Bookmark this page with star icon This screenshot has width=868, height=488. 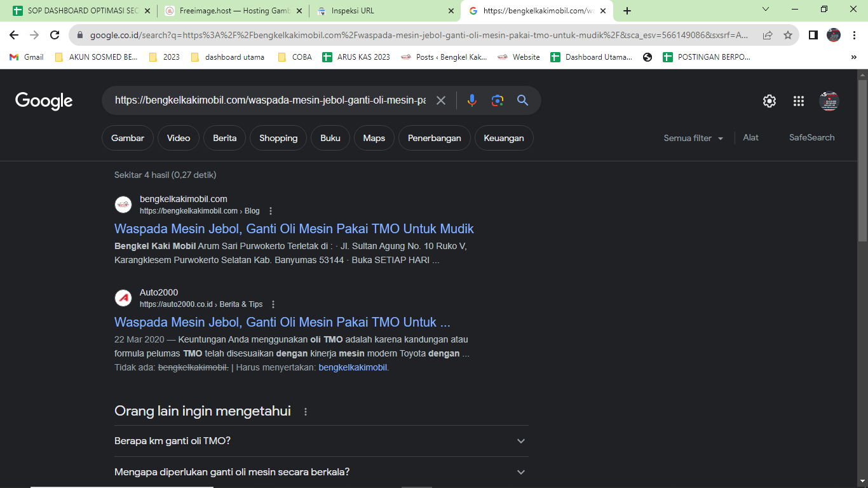[788, 36]
